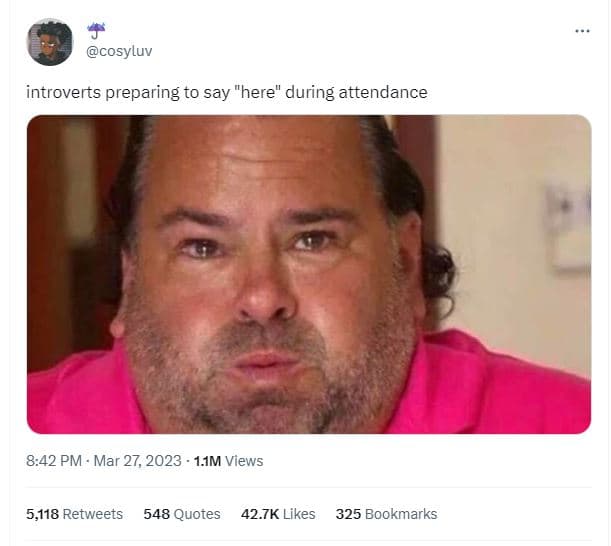Open the 548 Quotes list
611x546 pixels.
pyautogui.click(x=182, y=514)
